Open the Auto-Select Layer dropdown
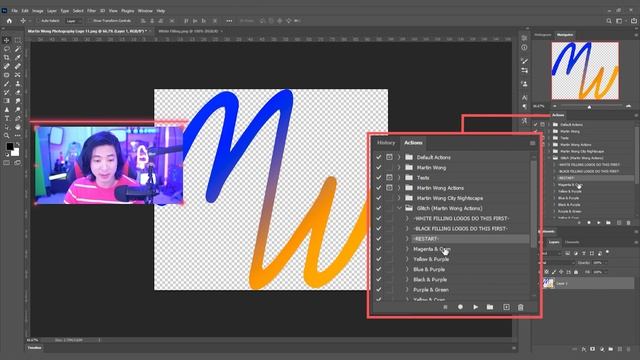The height and width of the screenshot is (360, 640). [x=73, y=21]
